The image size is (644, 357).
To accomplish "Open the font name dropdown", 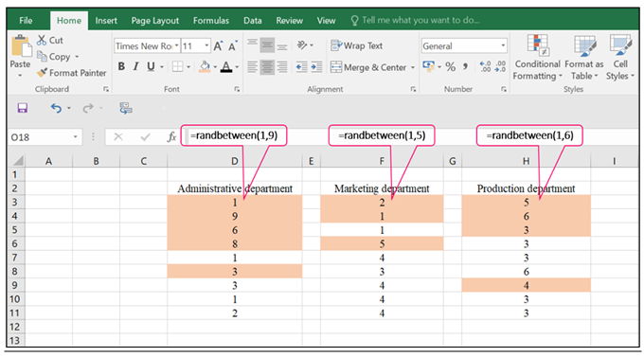I will (x=176, y=45).
